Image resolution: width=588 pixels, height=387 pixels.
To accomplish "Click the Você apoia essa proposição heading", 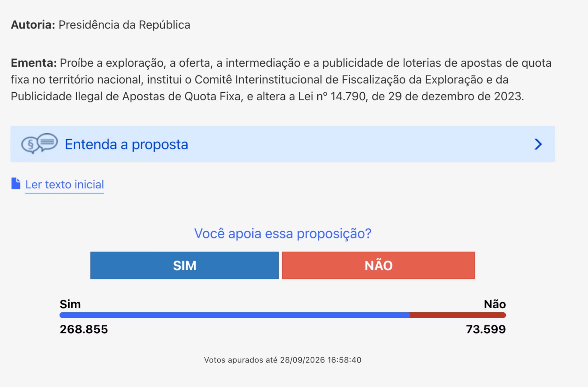I will [283, 234].
